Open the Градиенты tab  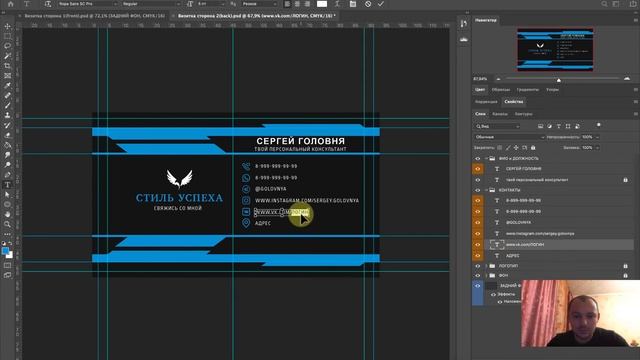[x=527, y=90]
